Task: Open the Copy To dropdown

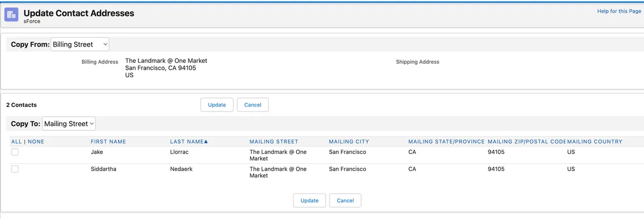Action: 69,123
